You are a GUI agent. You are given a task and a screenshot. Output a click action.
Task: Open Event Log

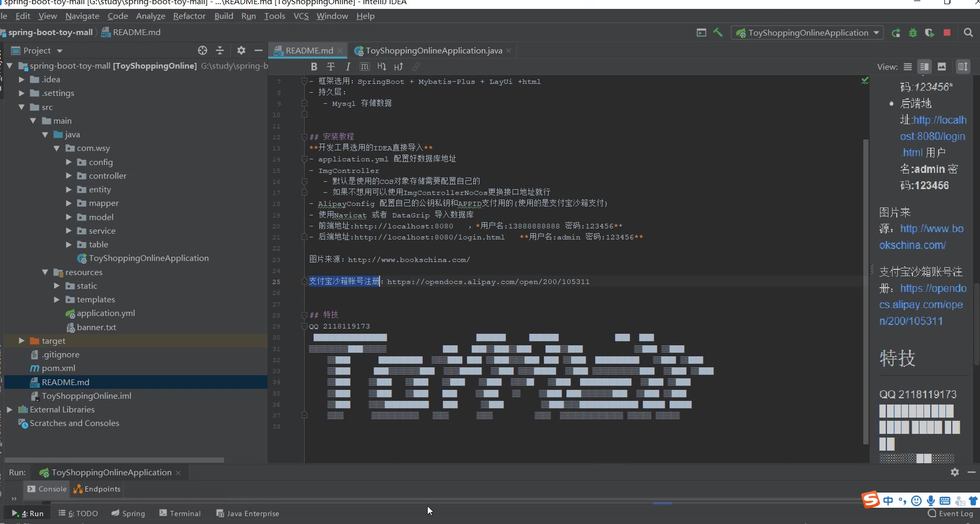[x=951, y=514]
